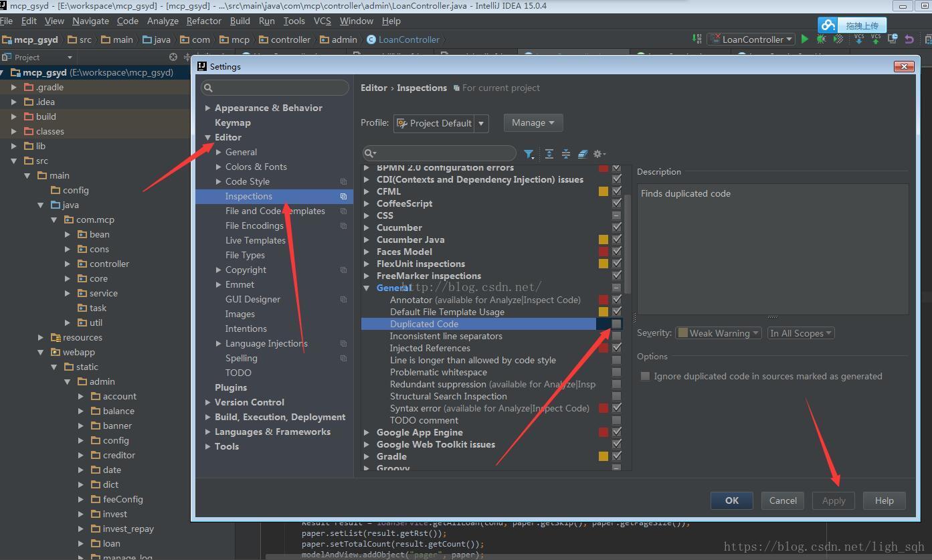Collapse the General inspections group
This screenshot has height=560, width=932.
(x=367, y=288)
